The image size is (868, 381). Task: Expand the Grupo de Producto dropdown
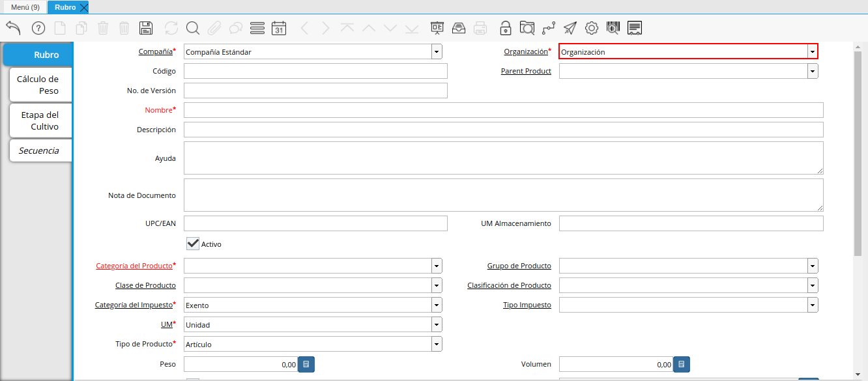click(x=813, y=266)
